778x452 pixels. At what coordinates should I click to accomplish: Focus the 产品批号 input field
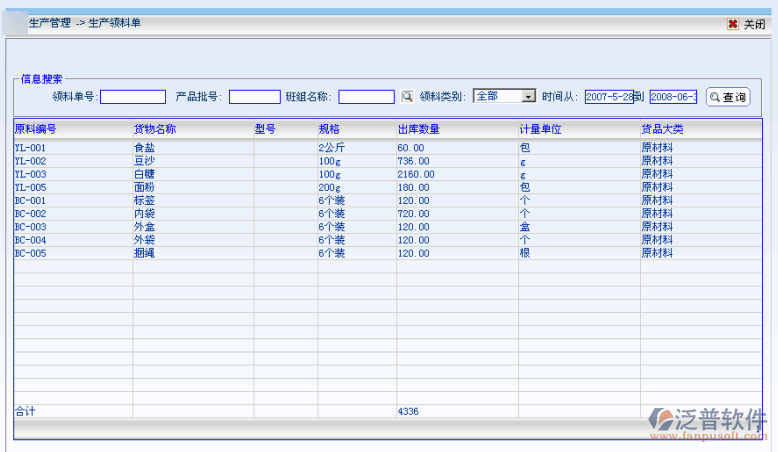(254, 97)
